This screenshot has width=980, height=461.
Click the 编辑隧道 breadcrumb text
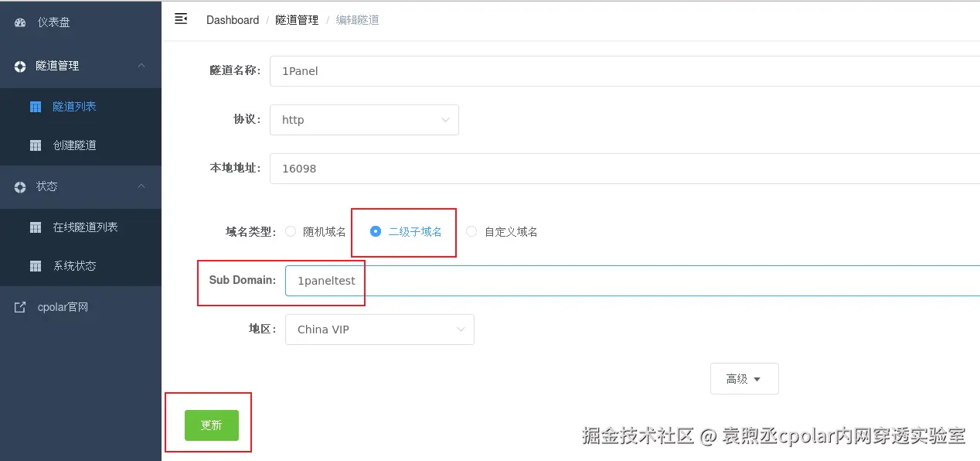[357, 20]
